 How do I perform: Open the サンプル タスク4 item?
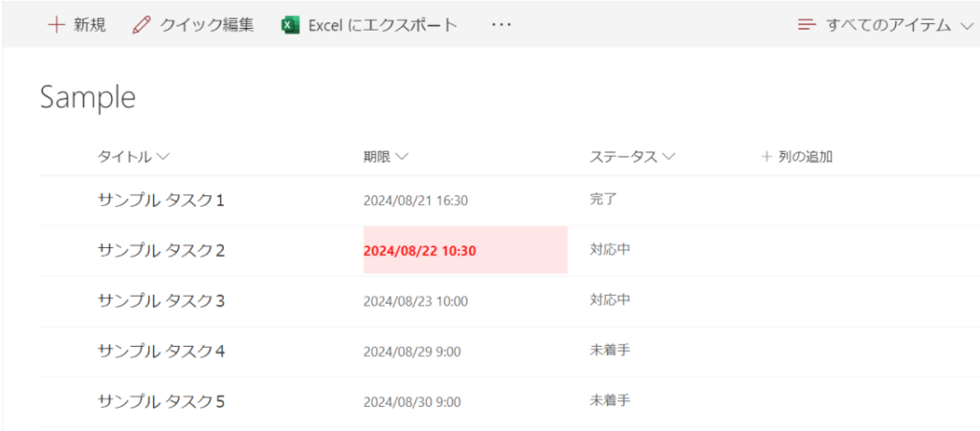point(161,351)
